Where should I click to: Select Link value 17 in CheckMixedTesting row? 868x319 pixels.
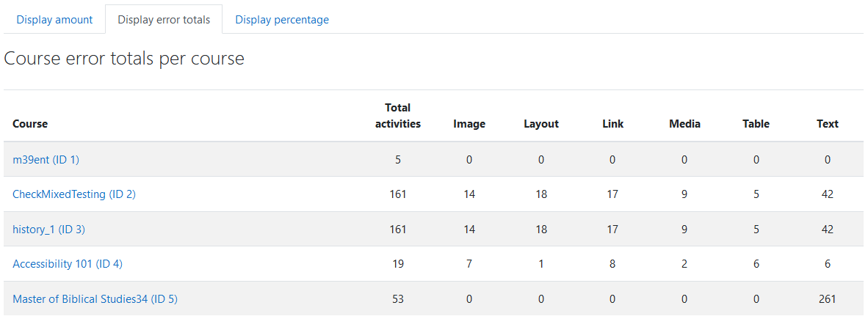(x=612, y=194)
